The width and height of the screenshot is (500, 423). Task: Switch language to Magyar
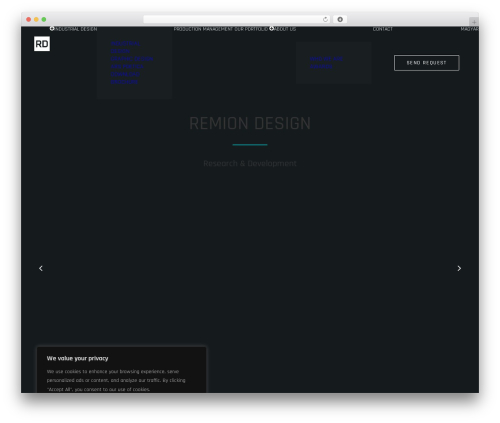pos(469,29)
